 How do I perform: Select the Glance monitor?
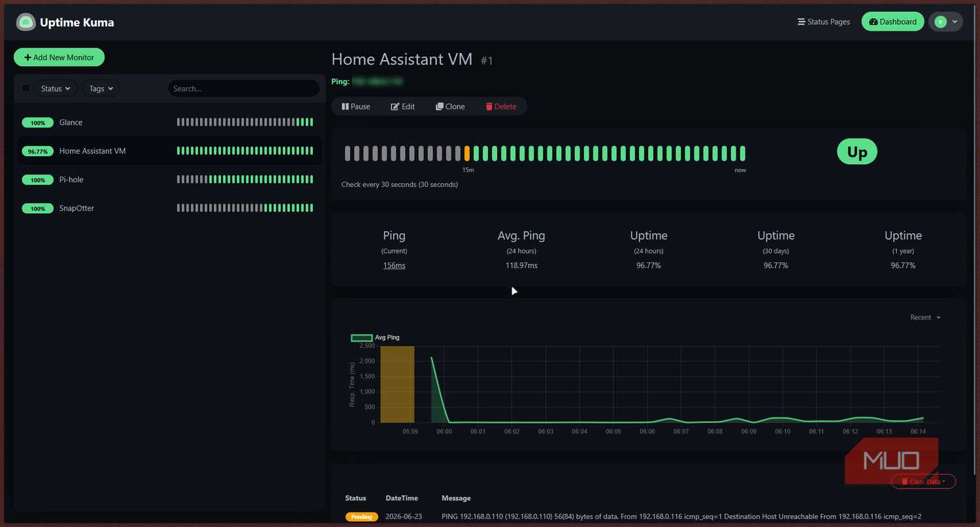[x=168, y=122]
